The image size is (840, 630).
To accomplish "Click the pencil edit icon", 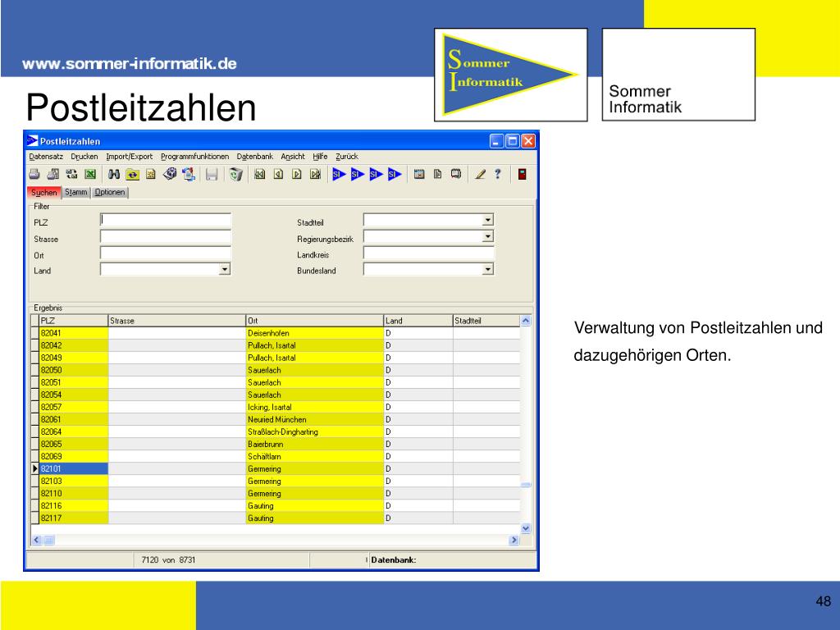I will (x=480, y=174).
